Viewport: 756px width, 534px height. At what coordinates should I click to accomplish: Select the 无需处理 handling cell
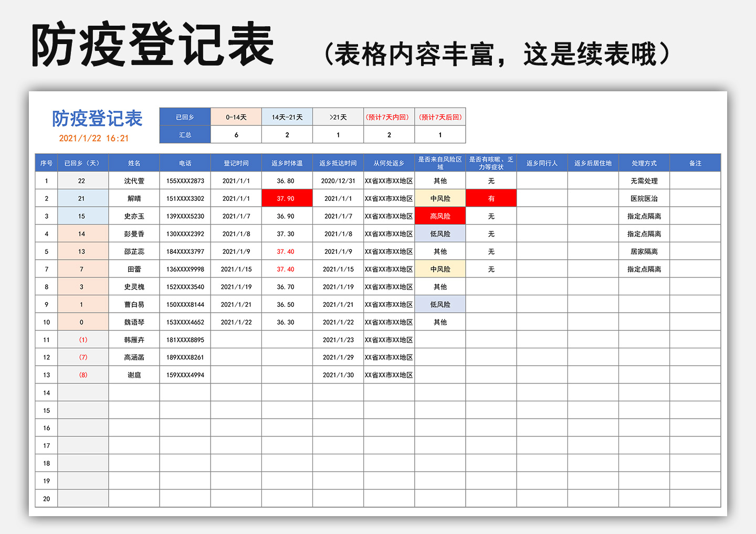point(644,181)
